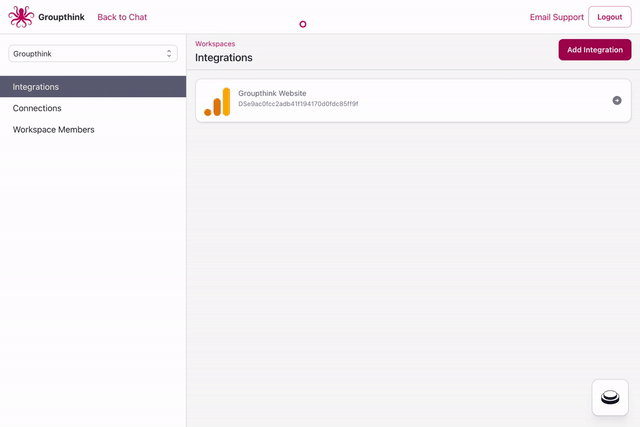Click the Groupthink brand name in header
This screenshot has height=427, width=640.
click(62, 17)
